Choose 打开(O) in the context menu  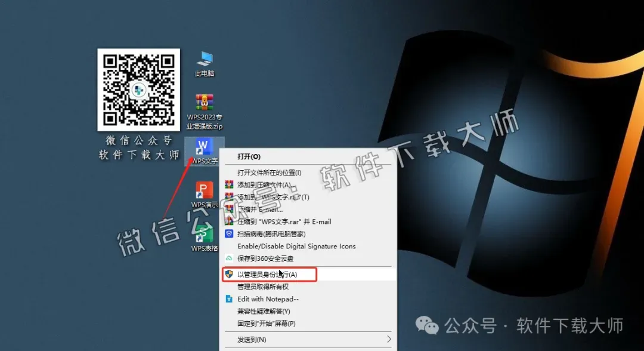[x=308, y=156]
